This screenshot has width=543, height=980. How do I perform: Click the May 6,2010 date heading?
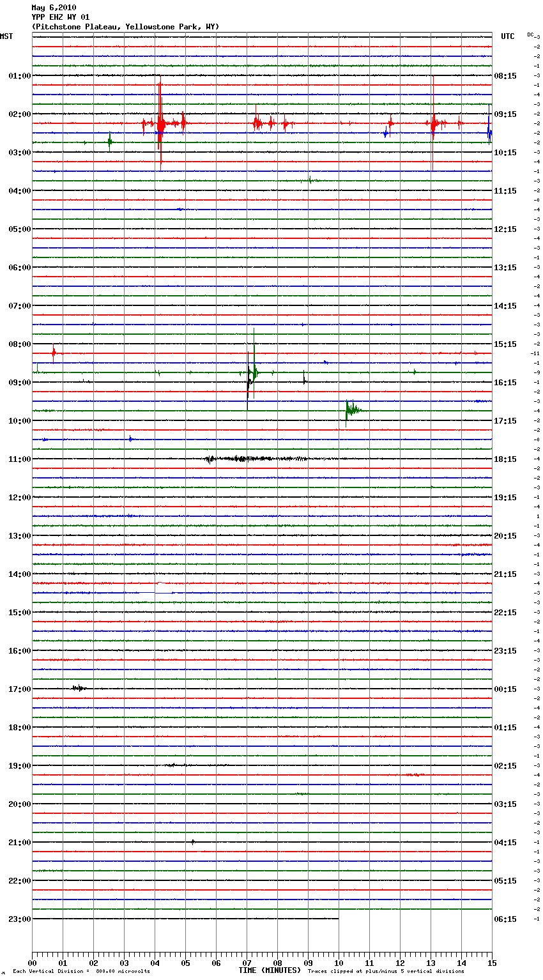pyautogui.click(x=54, y=8)
